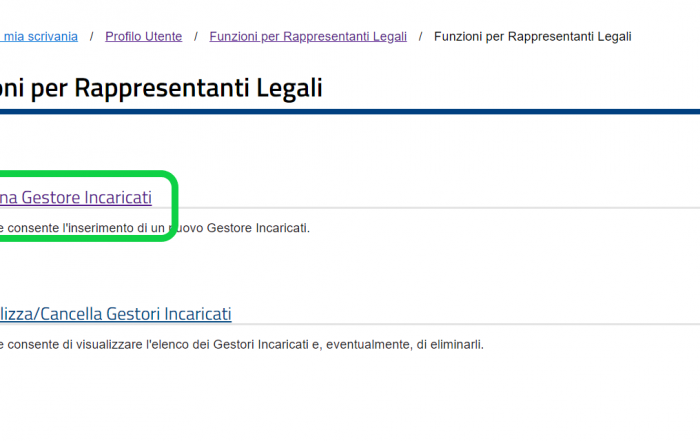Image resolution: width=700 pixels, height=441 pixels.
Task: Go to the Profilo Utente breadcrumb
Action: (x=144, y=37)
